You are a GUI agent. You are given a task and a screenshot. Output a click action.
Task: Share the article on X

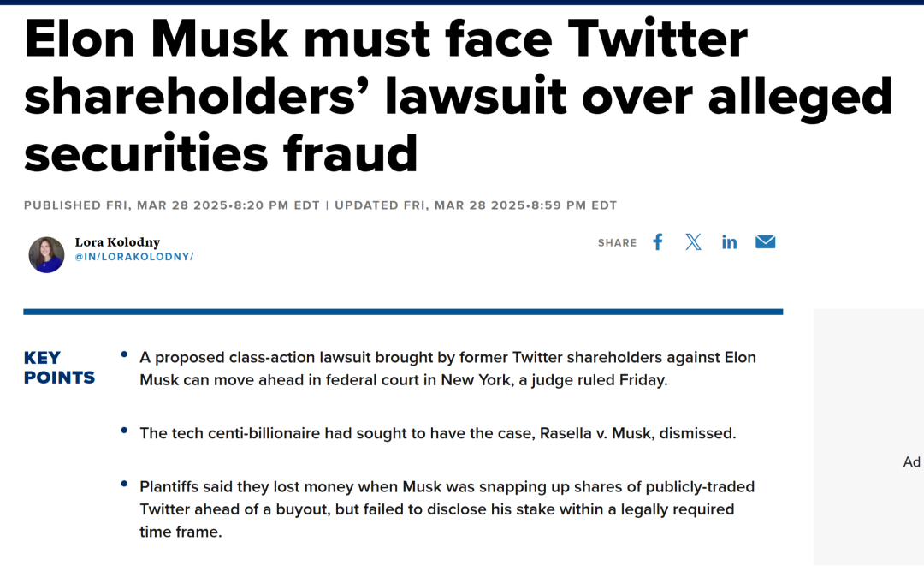coord(694,242)
